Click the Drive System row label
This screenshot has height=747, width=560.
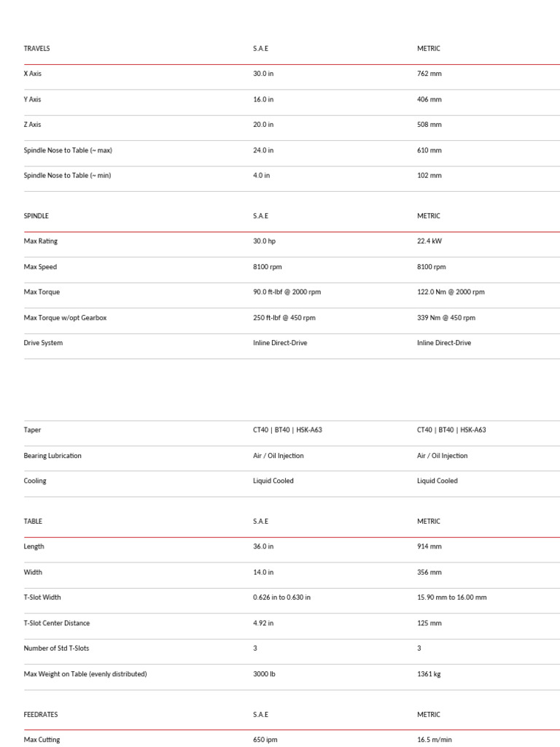click(43, 343)
